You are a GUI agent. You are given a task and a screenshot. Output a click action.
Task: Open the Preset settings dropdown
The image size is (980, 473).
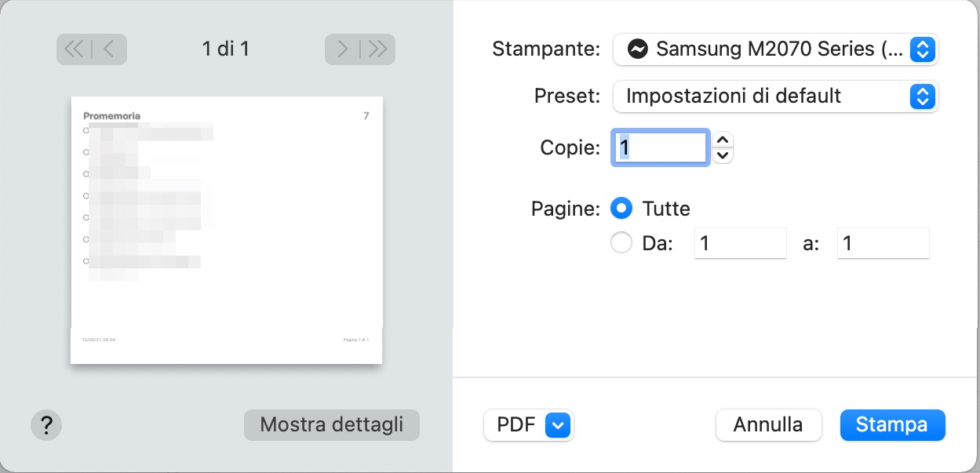point(775,96)
